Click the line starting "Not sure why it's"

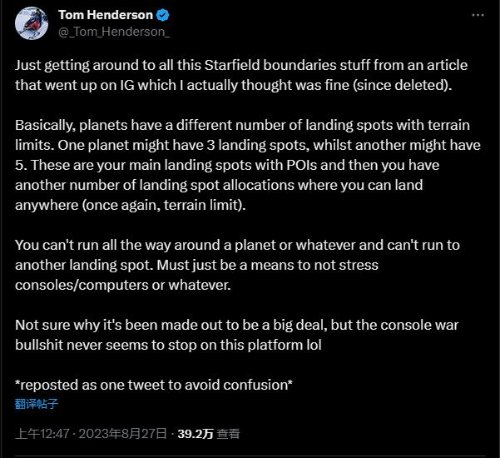coord(237,325)
